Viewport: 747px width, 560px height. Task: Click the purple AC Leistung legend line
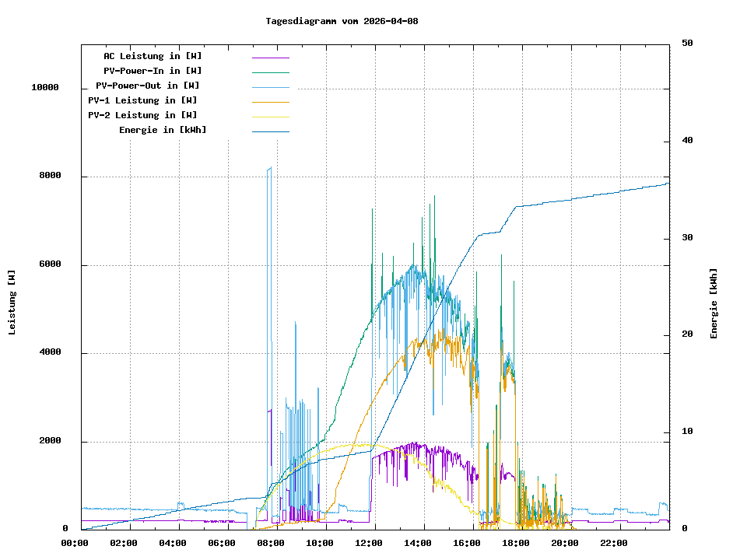click(x=270, y=57)
